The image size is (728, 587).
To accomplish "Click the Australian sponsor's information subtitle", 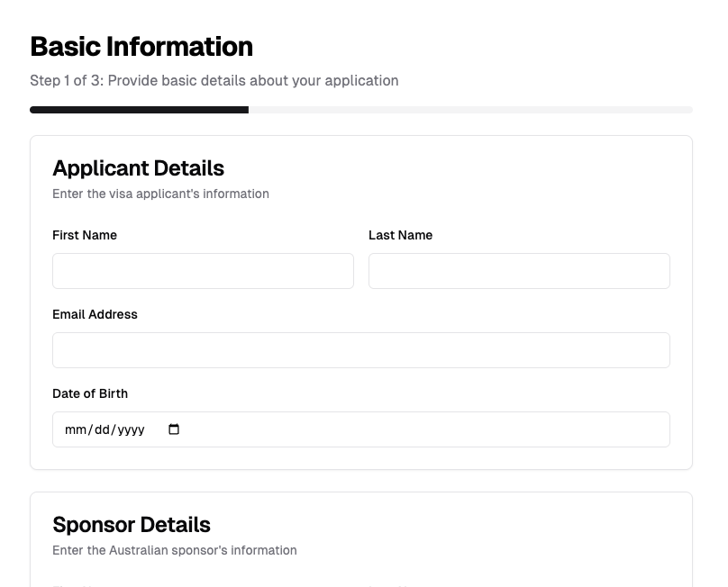I will [x=174, y=550].
